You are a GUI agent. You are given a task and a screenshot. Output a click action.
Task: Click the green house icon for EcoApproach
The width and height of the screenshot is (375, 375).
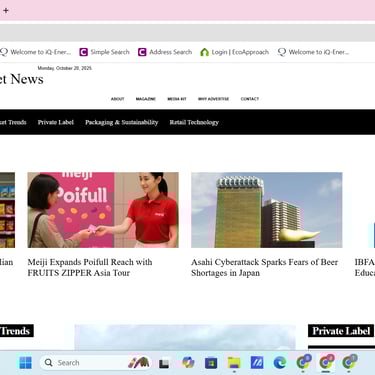[x=204, y=52]
